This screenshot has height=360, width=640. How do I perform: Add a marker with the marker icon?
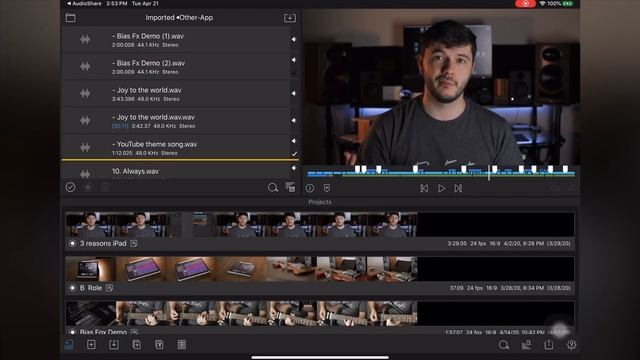tap(327, 188)
